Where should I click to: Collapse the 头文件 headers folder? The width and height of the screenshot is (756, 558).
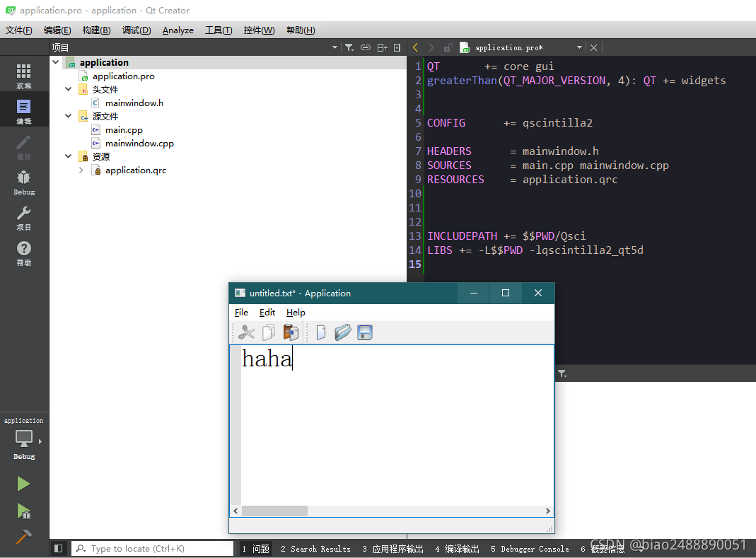coord(69,89)
